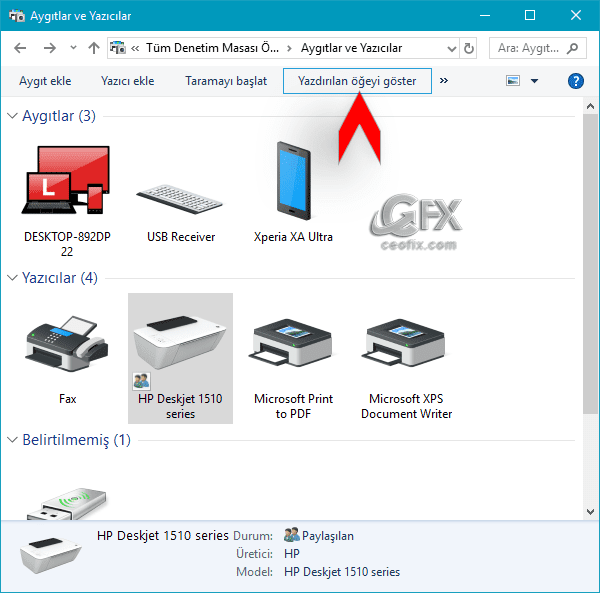
Task: Select the unspecified USB wireless dongle icon
Action: pyautogui.click(x=67, y=504)
